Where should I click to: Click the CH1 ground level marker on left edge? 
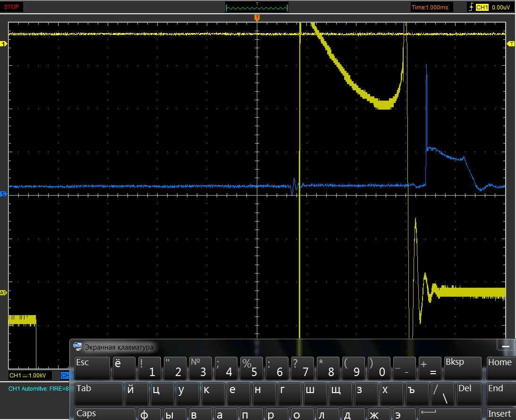[x=4, y=44]
